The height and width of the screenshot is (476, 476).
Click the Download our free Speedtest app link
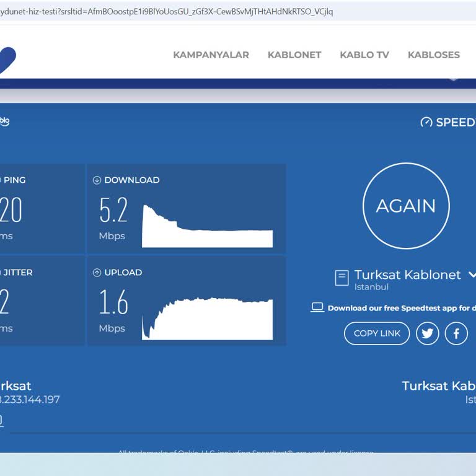(402, 308)
